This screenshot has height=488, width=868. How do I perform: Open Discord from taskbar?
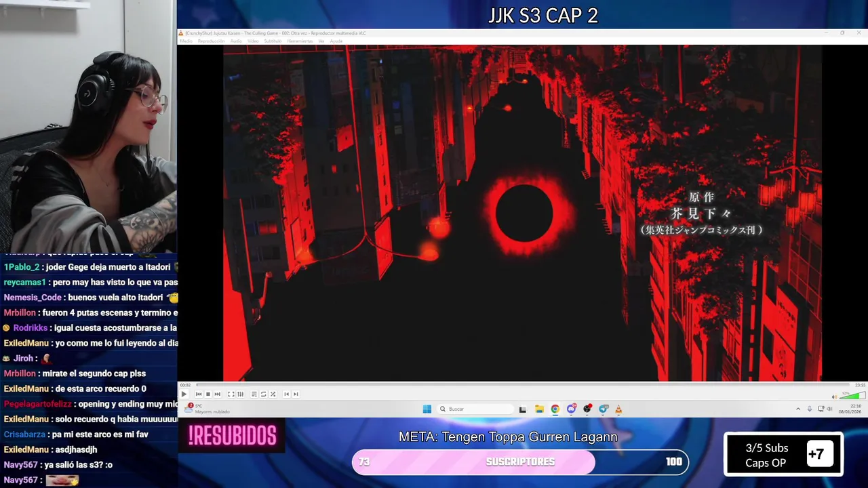click(x=571, y=409)
